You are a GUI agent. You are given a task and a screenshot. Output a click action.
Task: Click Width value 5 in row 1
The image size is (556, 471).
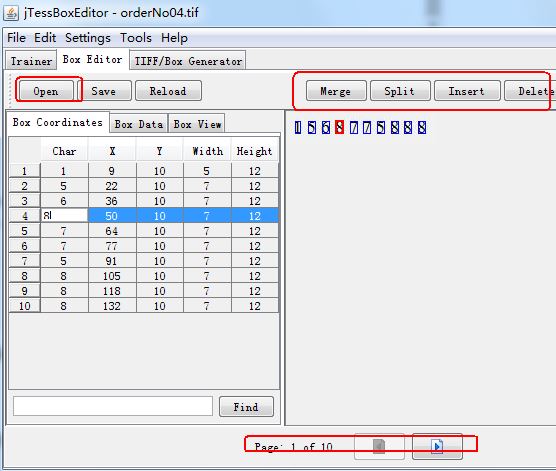207,171
